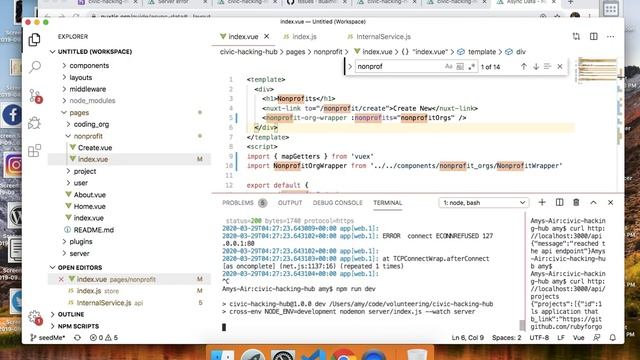Open the terminal selector '1: node, bash'
Viewport: 640px width, 360px height.
tap(484, 203)
